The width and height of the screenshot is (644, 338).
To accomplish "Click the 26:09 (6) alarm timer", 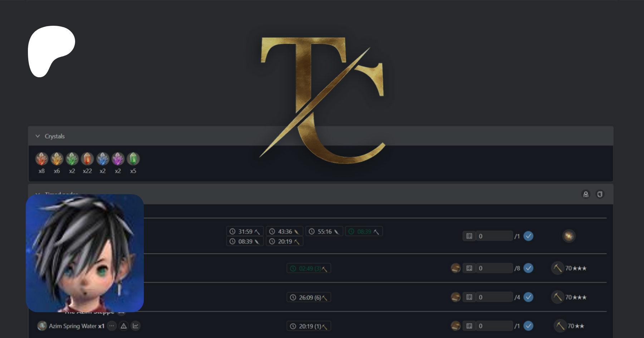I will pyautogui.click(x=309, y=297).
